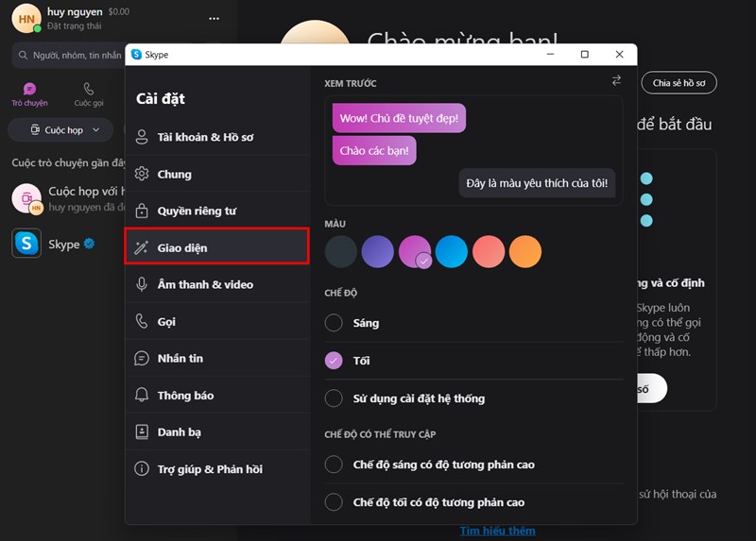Click the huy nguyen profile name

pyautogui.click(x=75, y=11)
